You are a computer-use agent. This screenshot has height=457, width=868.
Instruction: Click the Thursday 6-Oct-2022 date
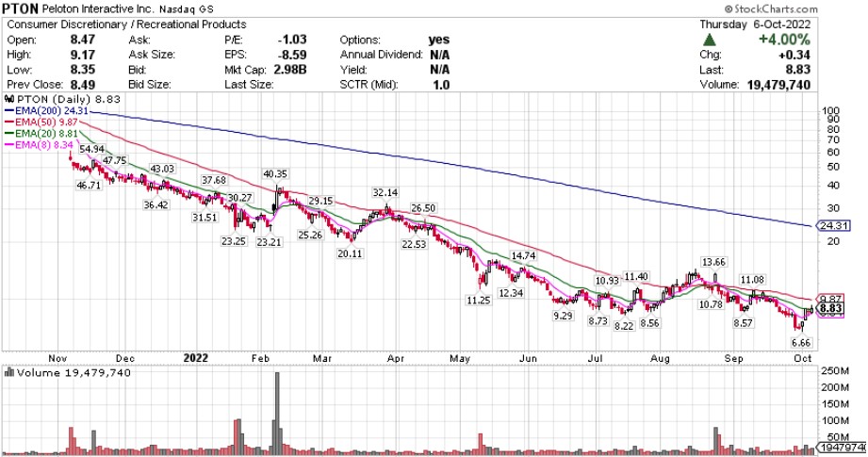755,24
